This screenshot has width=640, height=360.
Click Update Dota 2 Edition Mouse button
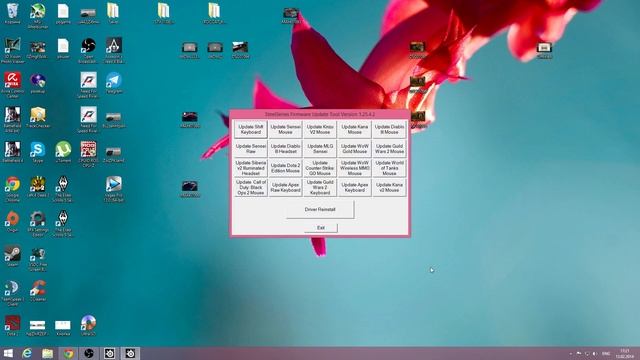285,168
